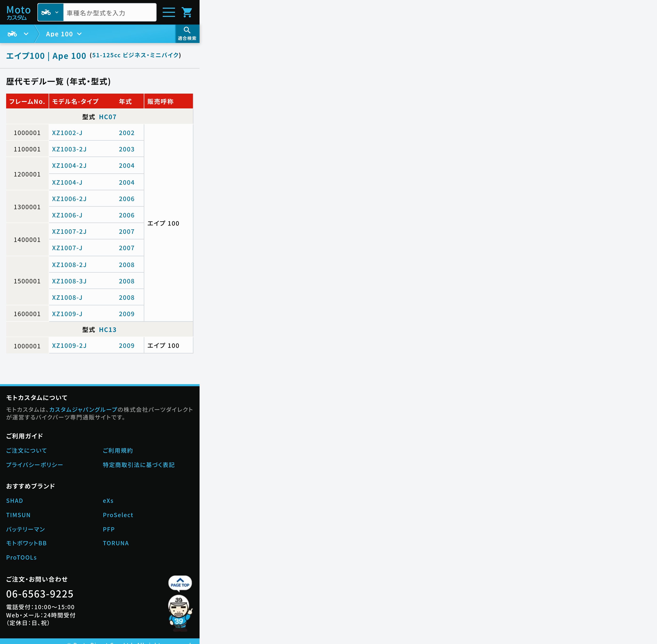Select model XZ1002-J row link

pyautogui.click(x=67, y=133)
